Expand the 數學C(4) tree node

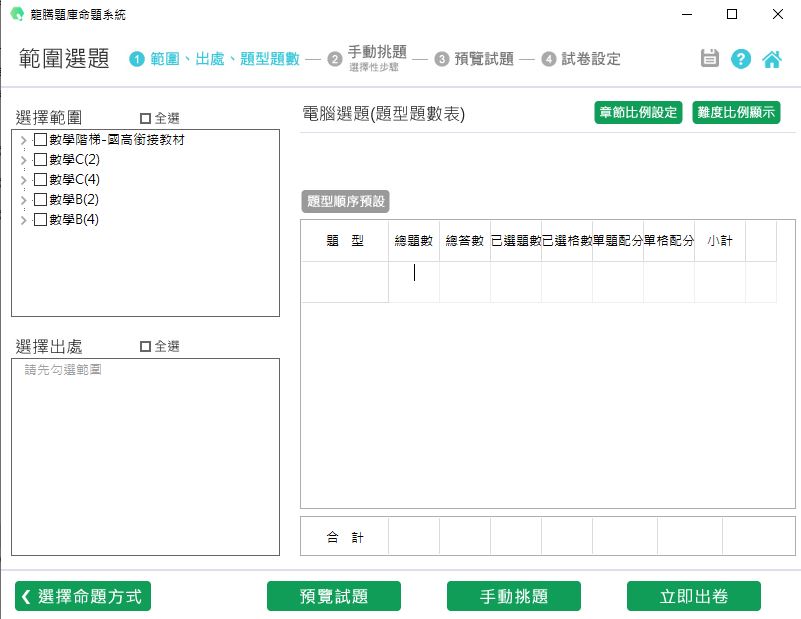coord(23,180)
